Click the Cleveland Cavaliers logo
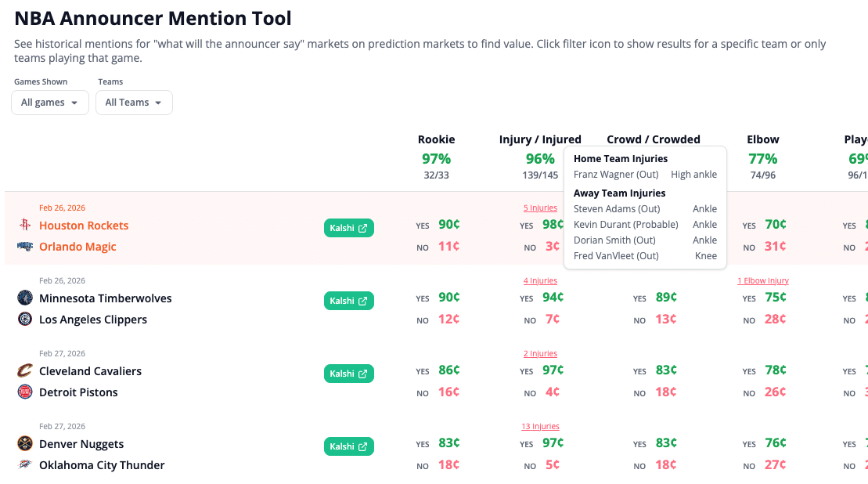Screen dimensions: 868x484 point(24,371)
